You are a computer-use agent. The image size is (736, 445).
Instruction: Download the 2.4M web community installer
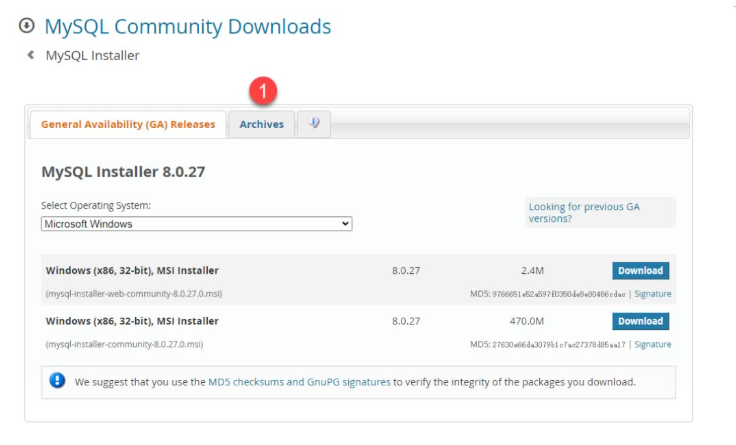click(x=640, y=271)
